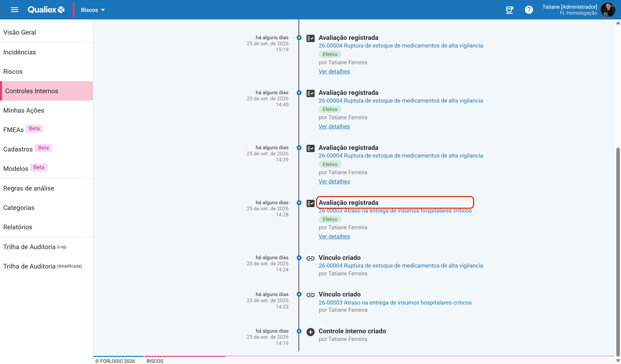Click the Qualiex logo
Image resolution: width=621 pixels, height=364 pixels.
point(46,10)
